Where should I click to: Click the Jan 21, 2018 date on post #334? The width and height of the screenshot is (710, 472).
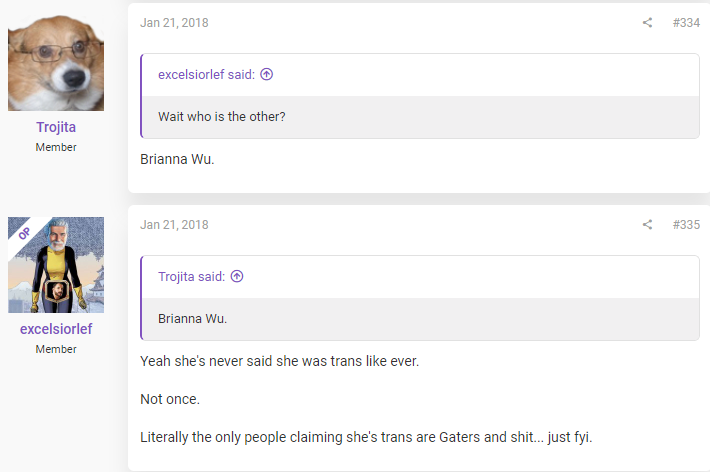tap(174, 23)
